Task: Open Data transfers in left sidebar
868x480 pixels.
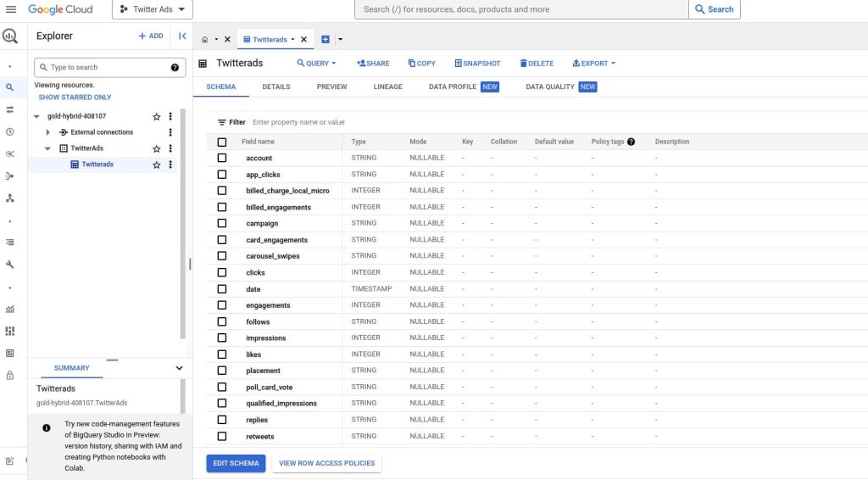Action: pyautogui.click(x=10, y=109)
